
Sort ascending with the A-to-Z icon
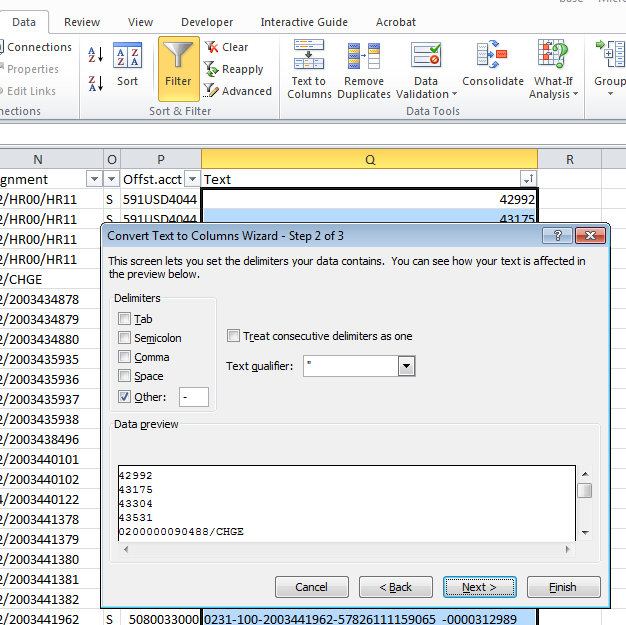(96, 54)
